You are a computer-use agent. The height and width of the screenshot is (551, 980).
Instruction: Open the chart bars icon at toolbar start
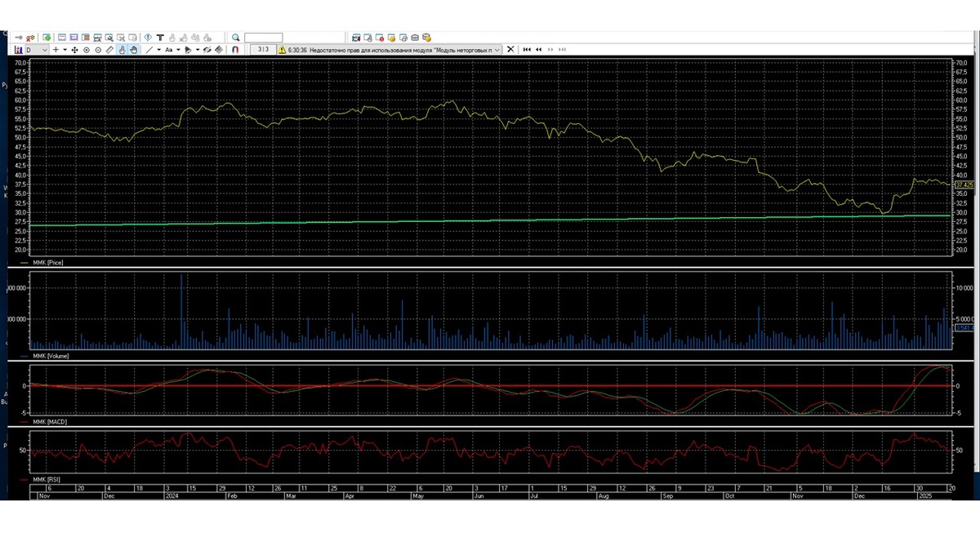pos(18,50)
